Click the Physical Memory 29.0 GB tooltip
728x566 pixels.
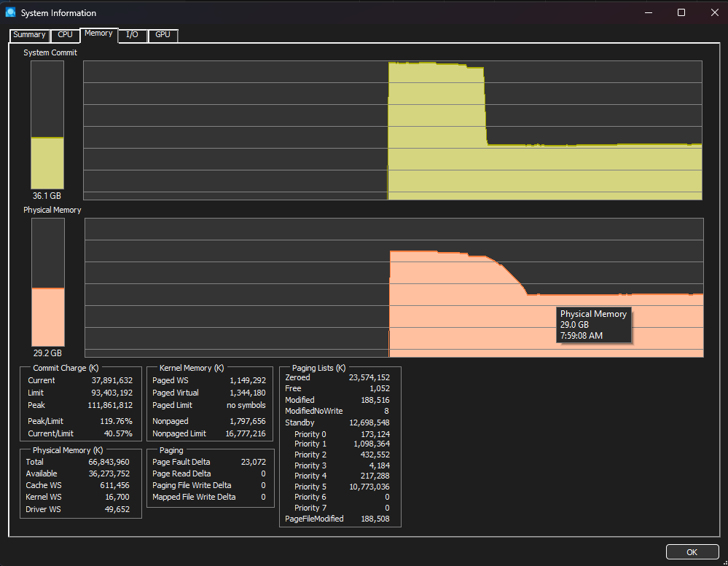pyautogui.click(x=594, y=325)
